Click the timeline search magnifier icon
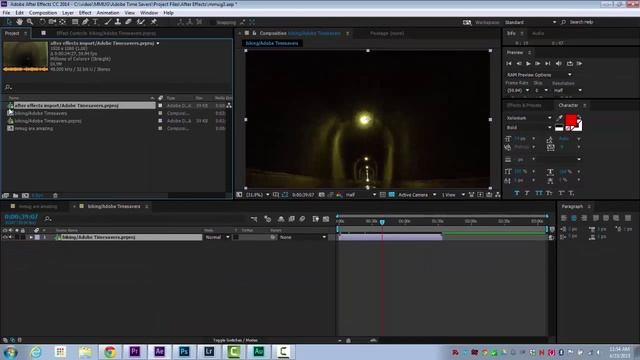This screenshot has height=360, width=640. (x=48, y=219)
